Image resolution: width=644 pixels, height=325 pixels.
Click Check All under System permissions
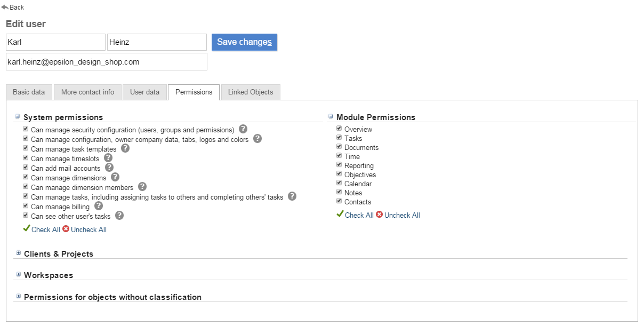coord(45,229)
